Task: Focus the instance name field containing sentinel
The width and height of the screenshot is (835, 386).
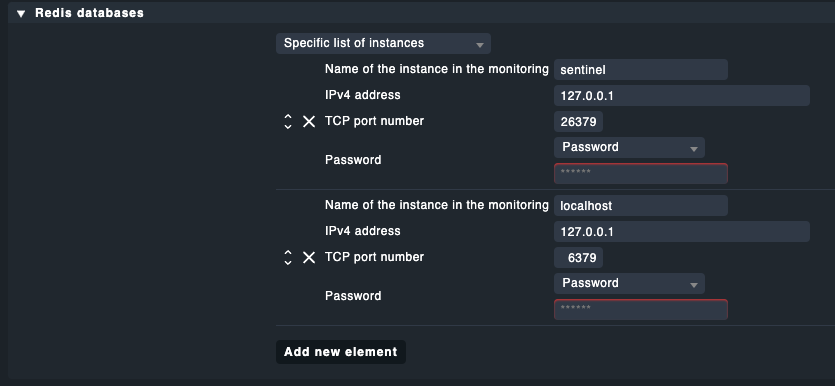Action: 641,70
